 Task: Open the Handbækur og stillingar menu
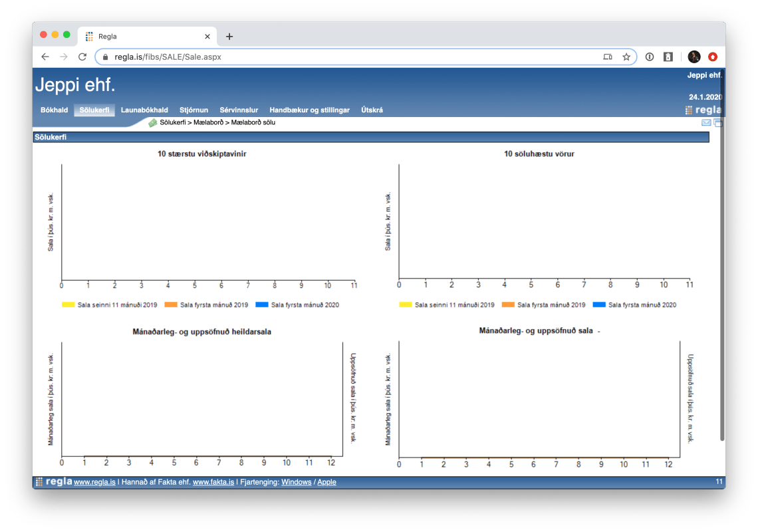pyautogui.click(x=309, y=110)
